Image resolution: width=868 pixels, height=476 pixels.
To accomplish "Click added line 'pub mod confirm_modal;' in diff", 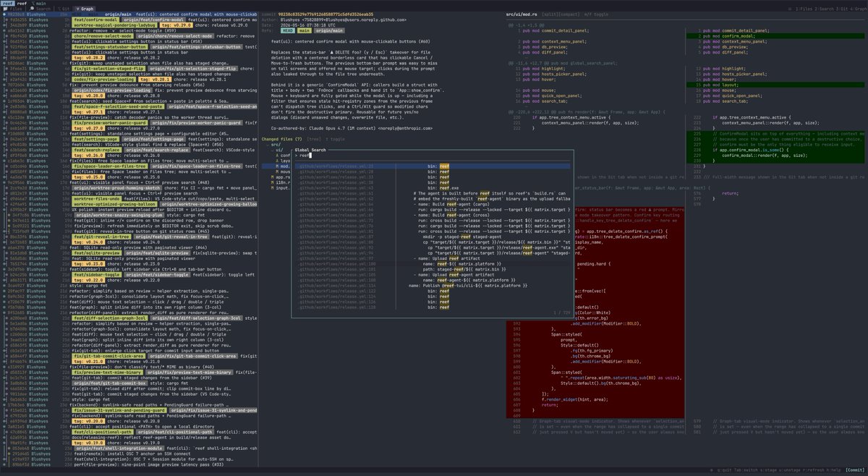I will click(775, 36).
